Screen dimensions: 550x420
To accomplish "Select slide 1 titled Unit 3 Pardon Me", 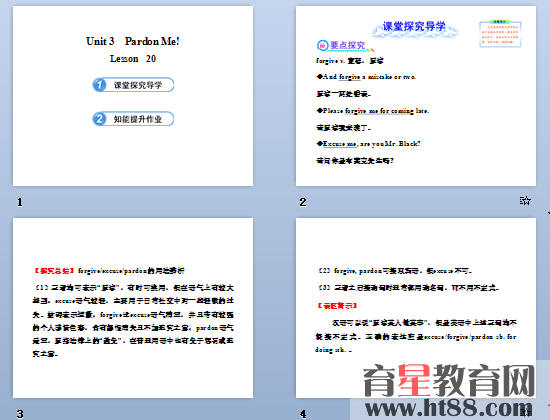I will 133,96.
